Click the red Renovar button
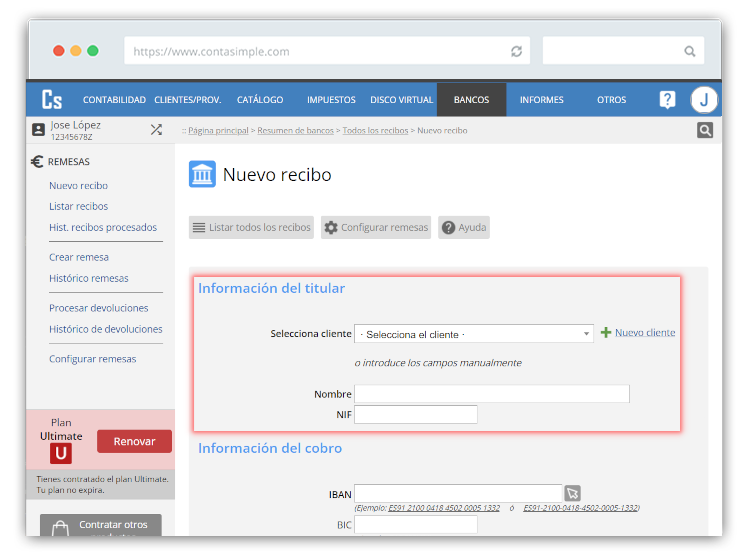 [134, 441]
